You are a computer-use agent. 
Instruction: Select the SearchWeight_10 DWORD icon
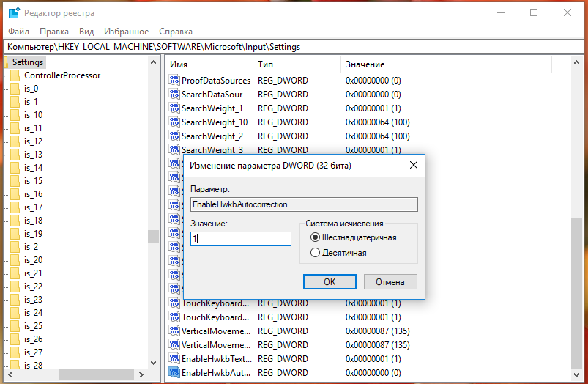click(174, 122)
